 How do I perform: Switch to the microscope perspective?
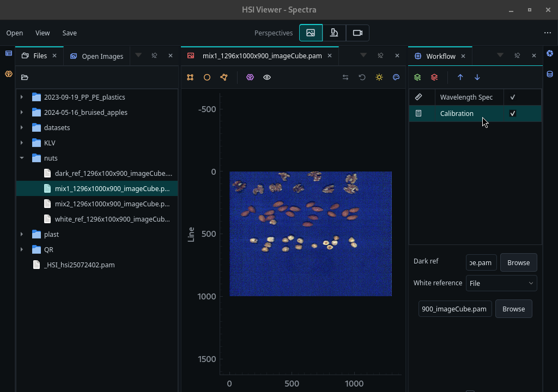click(334, 33)
